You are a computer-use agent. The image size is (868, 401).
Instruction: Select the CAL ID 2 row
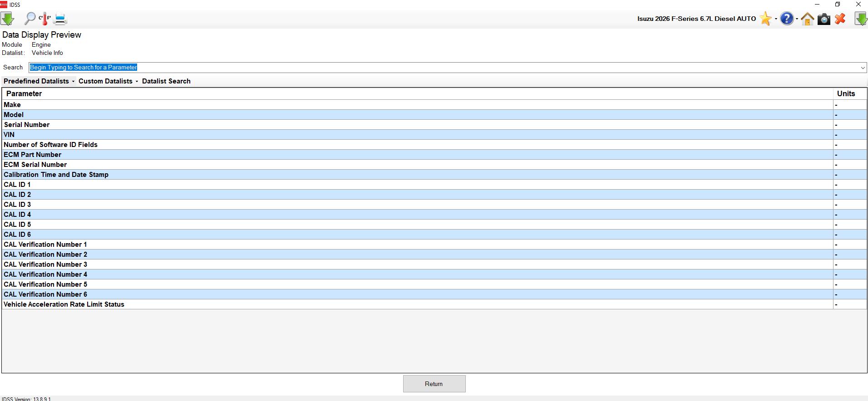click(434, 195)
